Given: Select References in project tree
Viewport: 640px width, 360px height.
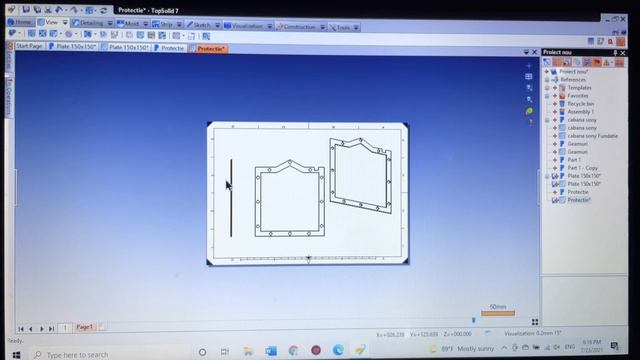Looking at the screenshot, I should point(573,80).
